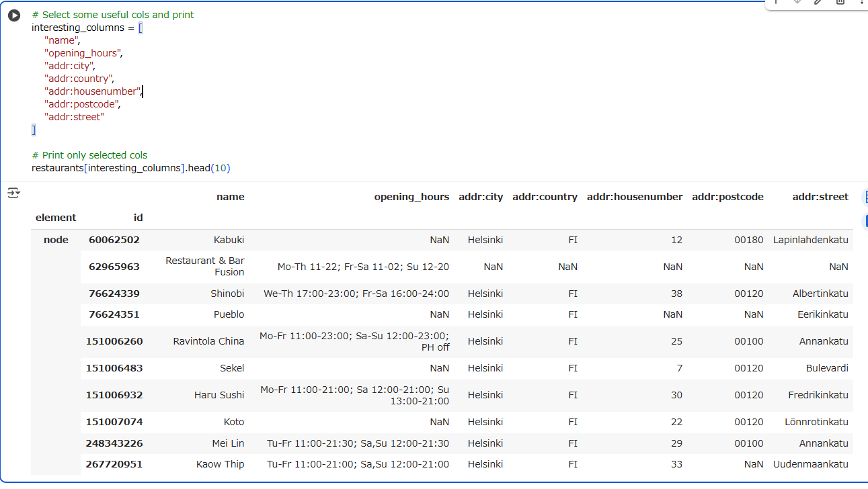This screenshot has height=489, width=868.
Task: Select the addr:postcode column header
Action: tap(728, 197)
